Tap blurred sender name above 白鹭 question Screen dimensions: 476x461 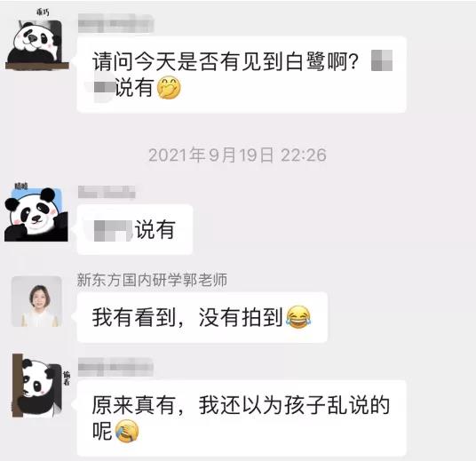click(x=115, y=23)
